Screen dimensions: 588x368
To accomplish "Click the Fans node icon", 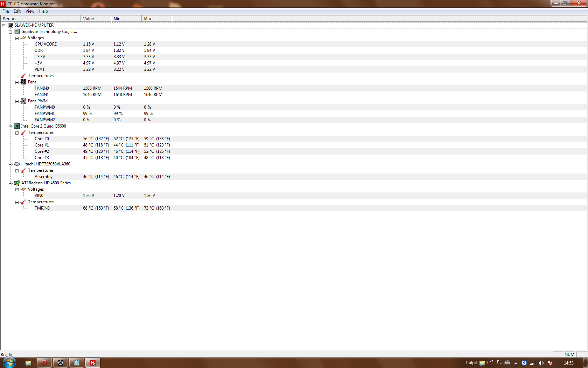I will coord(23,82).
